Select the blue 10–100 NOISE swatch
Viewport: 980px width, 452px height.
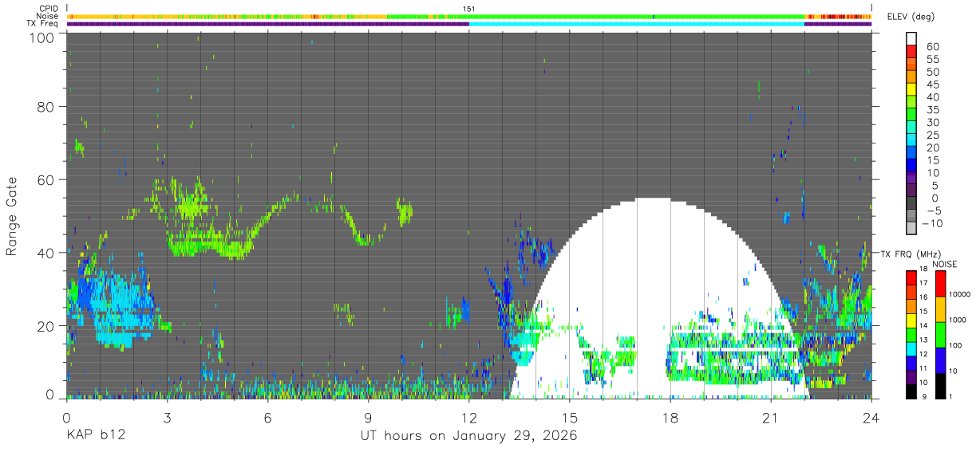939,359
